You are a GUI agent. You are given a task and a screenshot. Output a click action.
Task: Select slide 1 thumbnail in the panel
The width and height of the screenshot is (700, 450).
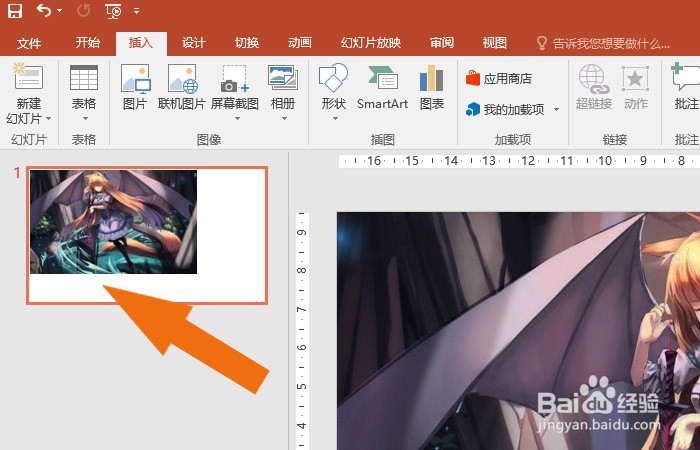pos(147,235)
